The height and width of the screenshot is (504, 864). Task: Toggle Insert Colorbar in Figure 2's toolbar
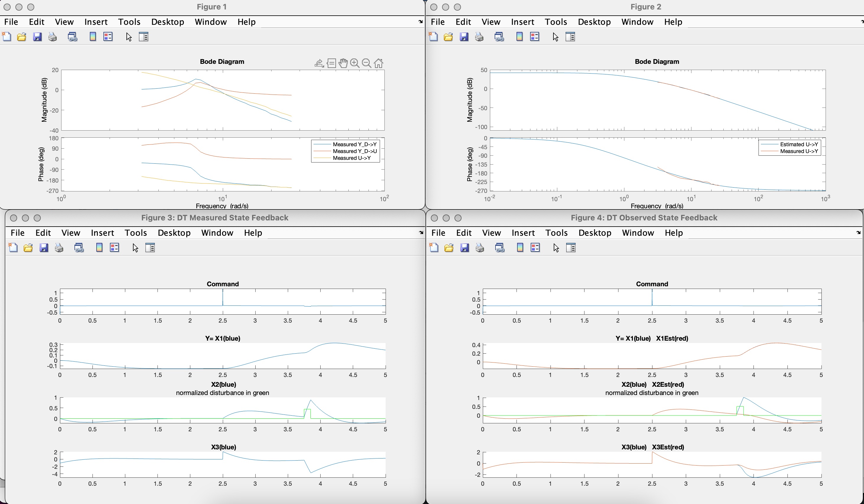click(x=519, y=37)
